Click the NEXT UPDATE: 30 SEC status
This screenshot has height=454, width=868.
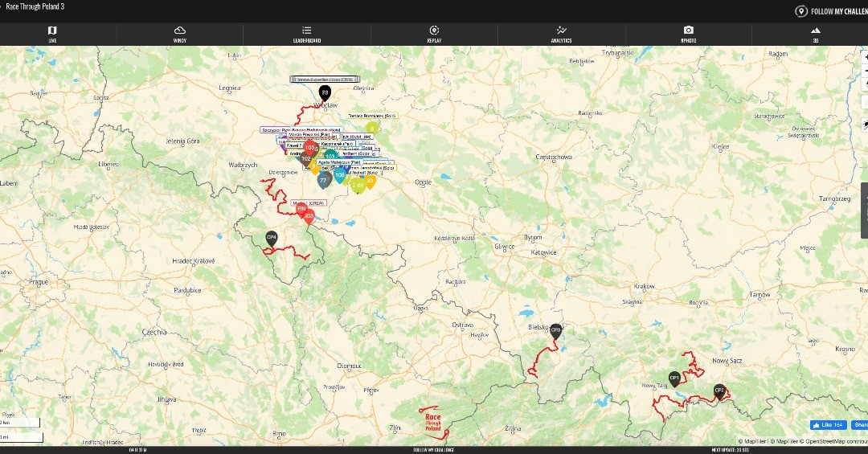(x=730, y=450)
